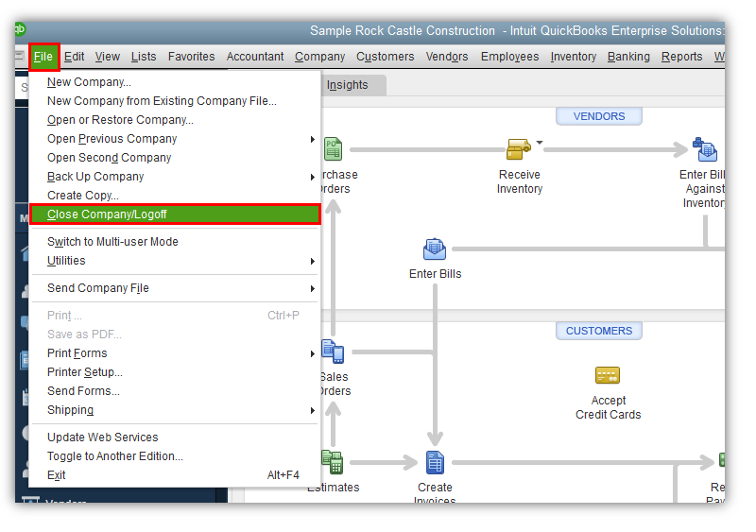Click Enter Bills Against Inventory icon
This screenshot has width=756, height=532.
point(704,149)
